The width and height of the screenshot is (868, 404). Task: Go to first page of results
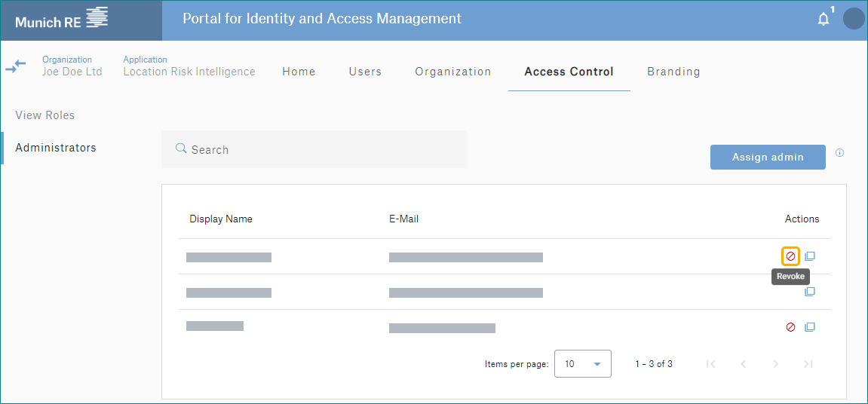click(712, 363)
